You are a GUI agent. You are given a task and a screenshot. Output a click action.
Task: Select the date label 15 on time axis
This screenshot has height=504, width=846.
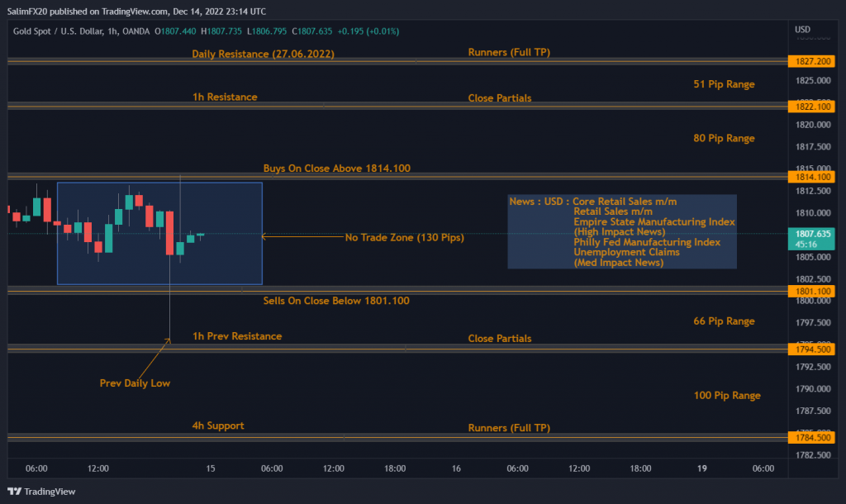click(x=210, y=468)
